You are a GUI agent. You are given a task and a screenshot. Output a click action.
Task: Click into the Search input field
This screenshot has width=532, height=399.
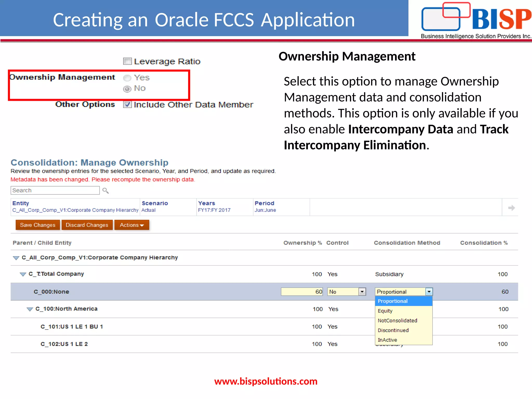point(55,190)
